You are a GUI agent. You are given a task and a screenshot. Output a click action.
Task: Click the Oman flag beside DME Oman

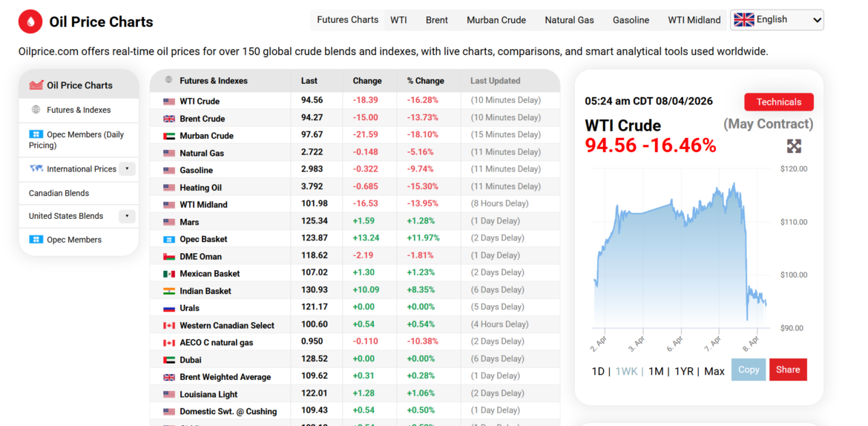(169, 257)
